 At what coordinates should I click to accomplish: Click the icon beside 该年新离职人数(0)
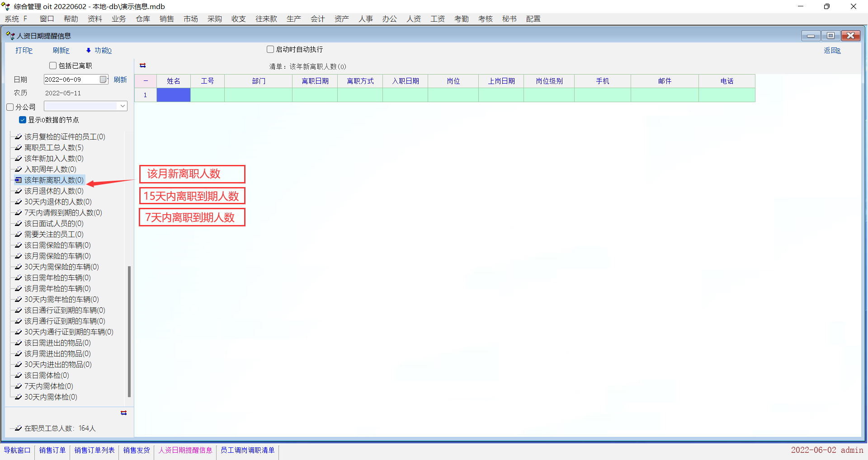(18, 180)
